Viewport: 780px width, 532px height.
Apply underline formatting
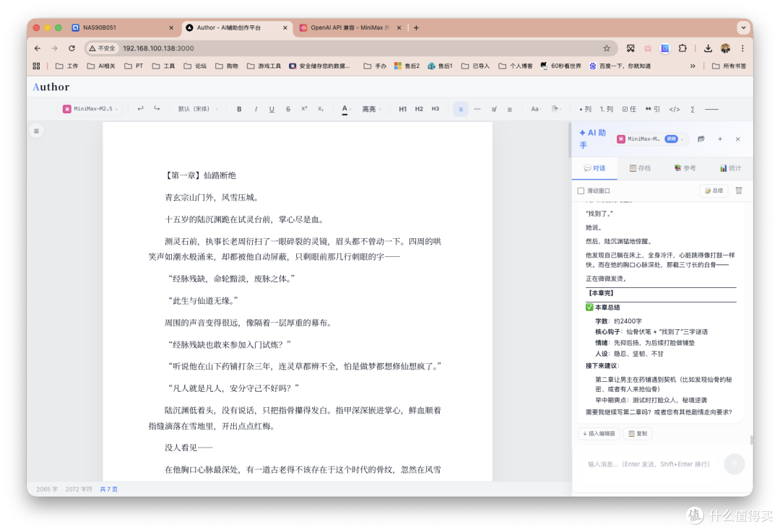pos(272,109)
